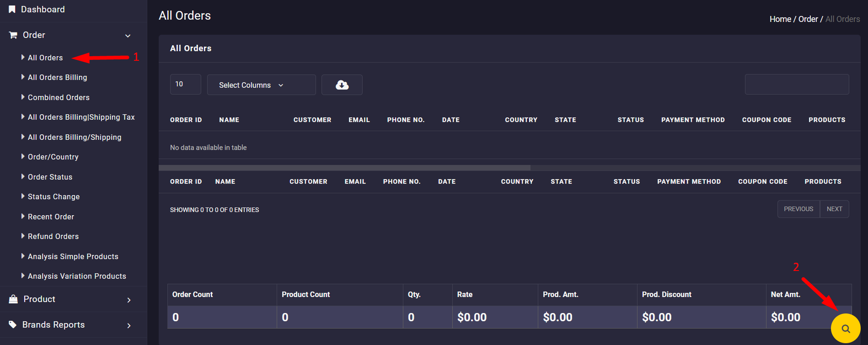
Task: Sort table by Order ID column header
Action: [186, 120]
